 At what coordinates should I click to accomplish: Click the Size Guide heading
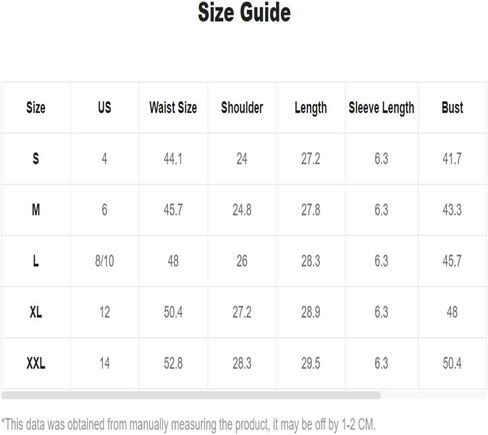click(x=244, y=12)
